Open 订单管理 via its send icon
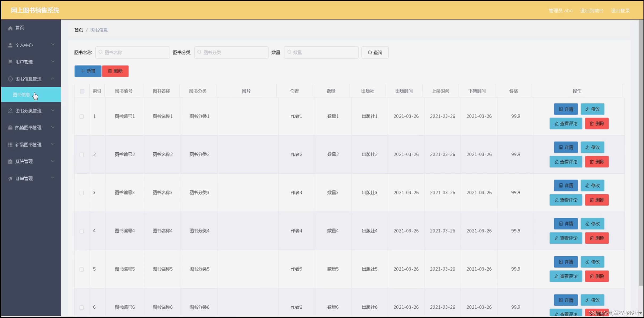Screen dimensions: 644x318 (10, 178)
